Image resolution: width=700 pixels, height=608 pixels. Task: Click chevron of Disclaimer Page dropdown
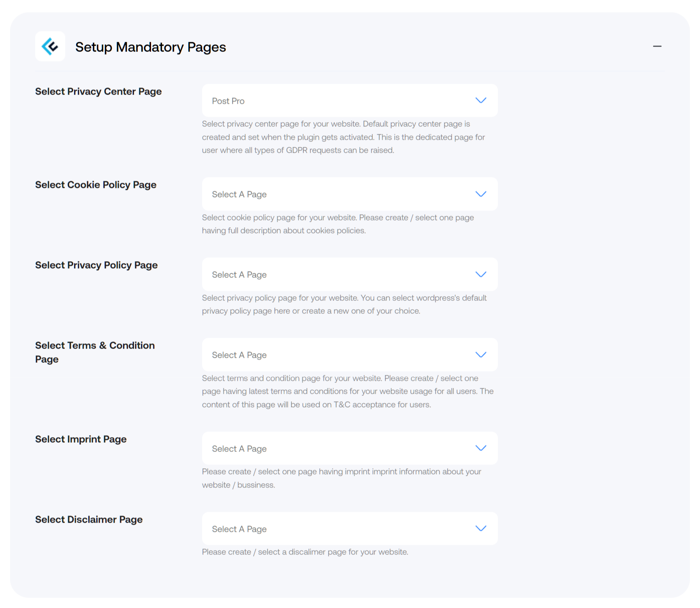(481, 528)
